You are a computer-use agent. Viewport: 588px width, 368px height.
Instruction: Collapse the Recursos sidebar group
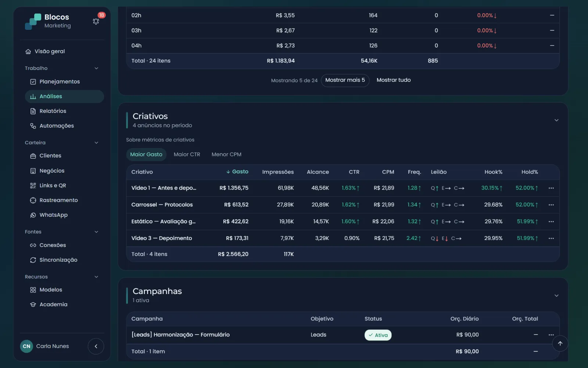click(96, 277)
